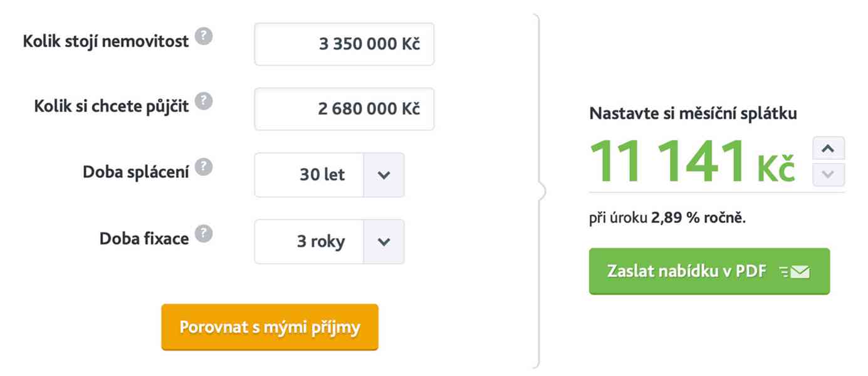Image resolution: width=868 pixels, height=376 pixels.
Task: Expand repayment period options showing 30 let
Action: [x=384, y=175]
